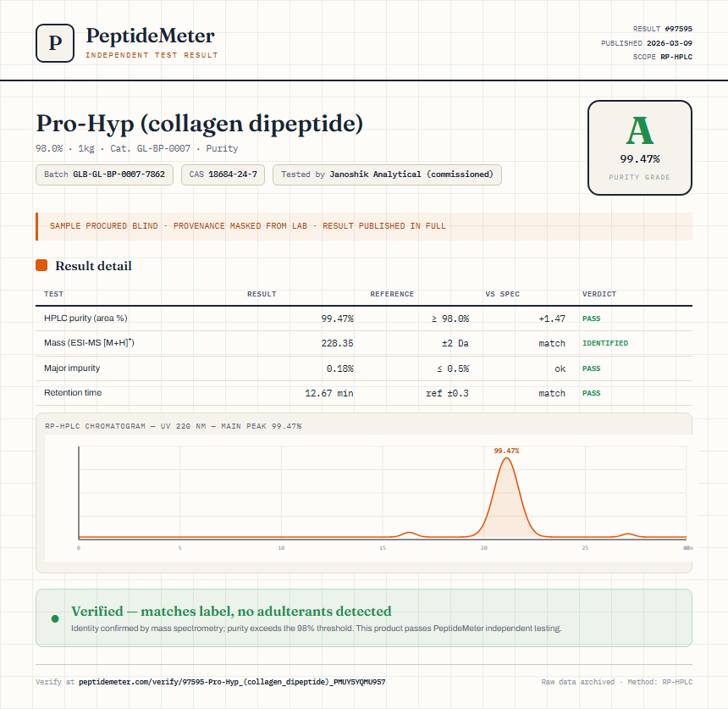Image resolution: width=728 pixels, height=709 pixels.
Task: Click the orange Result detail square marker
Action: [41, 265]
